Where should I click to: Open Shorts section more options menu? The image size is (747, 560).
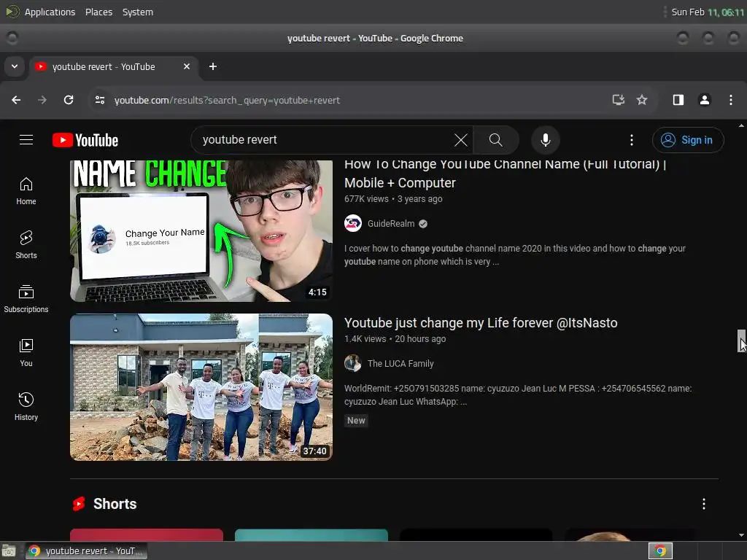tap(704, 504)
